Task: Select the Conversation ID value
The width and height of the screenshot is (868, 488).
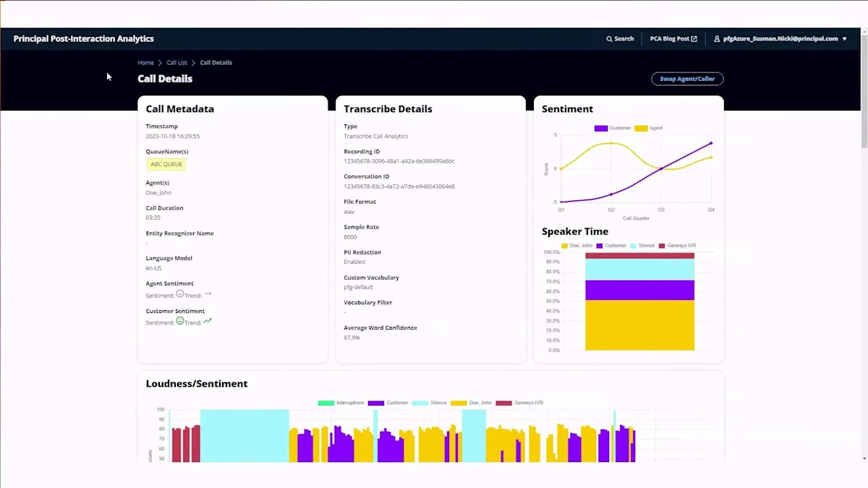Action: click(399, 187)
